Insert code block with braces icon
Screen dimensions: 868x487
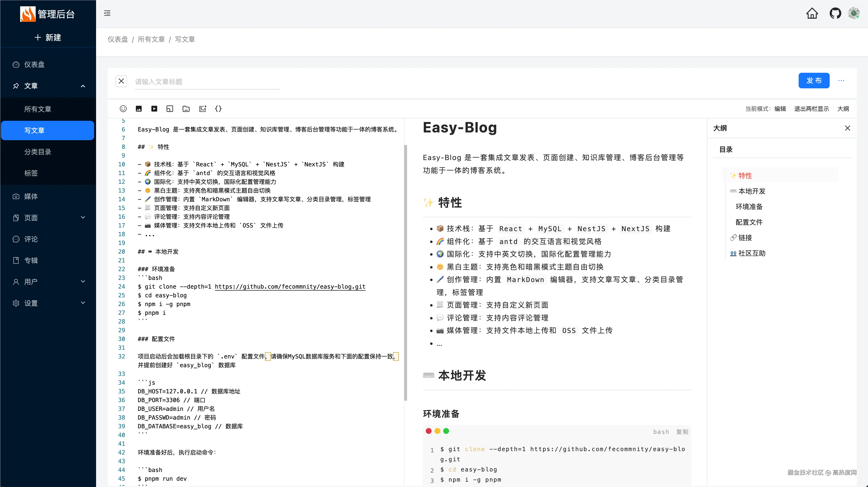point(218,108)
